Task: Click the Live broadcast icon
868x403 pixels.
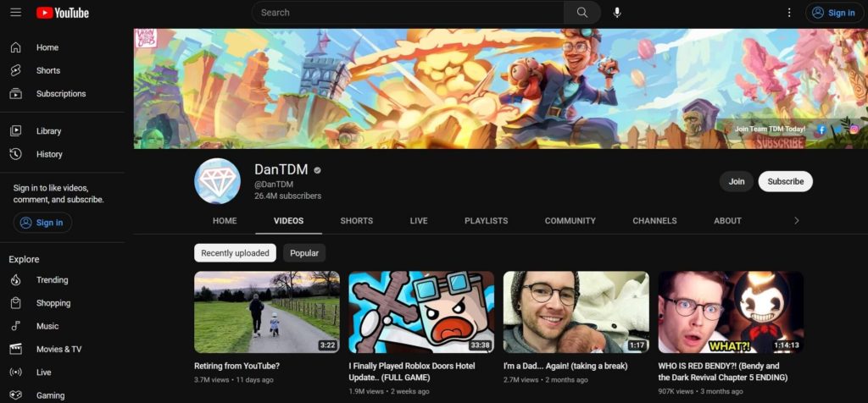Action: click(x=15, y=373)
